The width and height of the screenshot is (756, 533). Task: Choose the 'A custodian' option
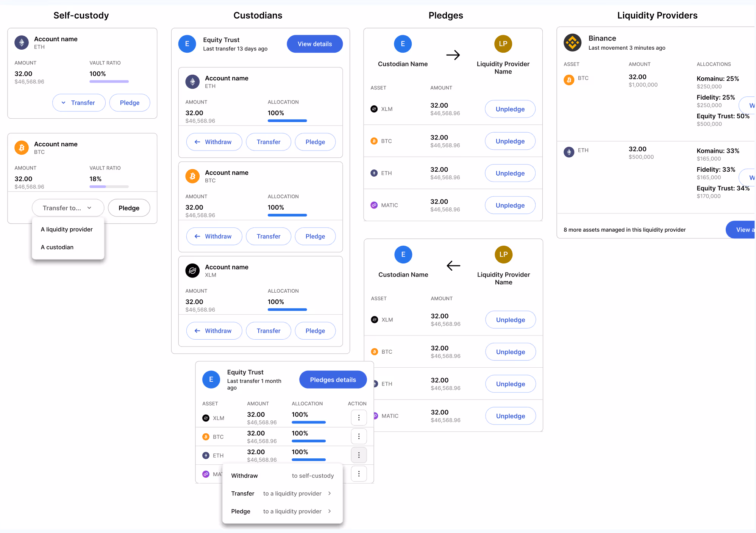57,247
